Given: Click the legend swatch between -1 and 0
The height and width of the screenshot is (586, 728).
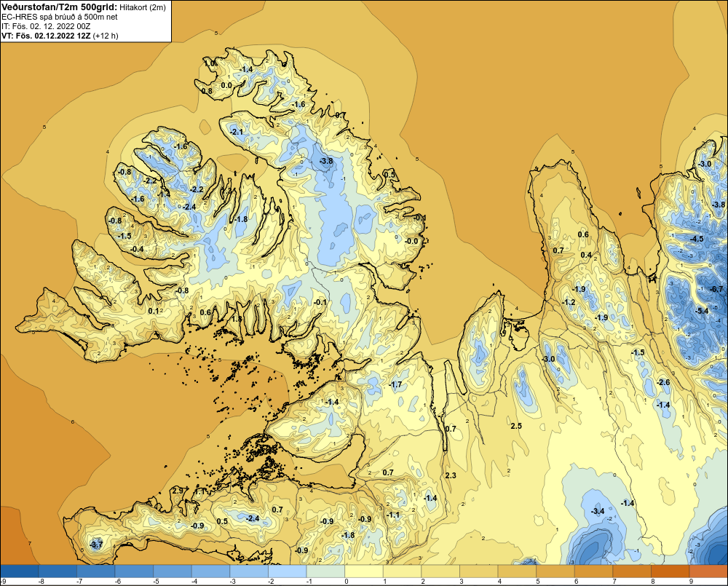Looking at the screenshot, I should (325, 571).
